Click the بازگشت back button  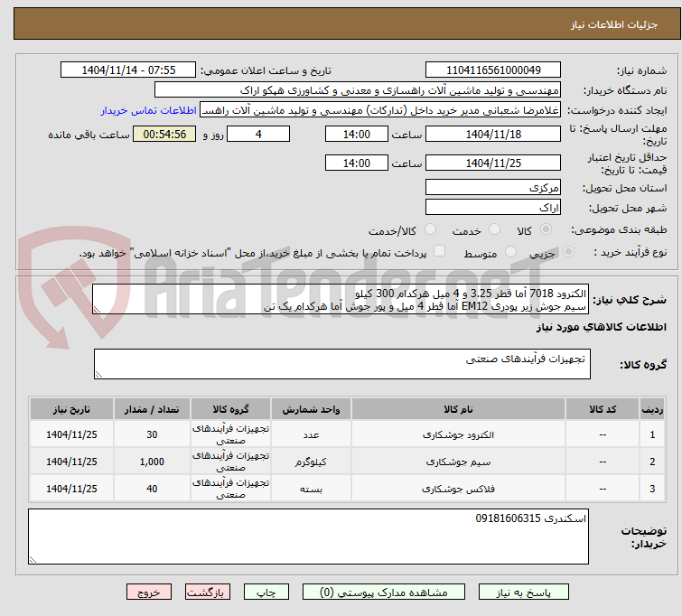point(208,593)
